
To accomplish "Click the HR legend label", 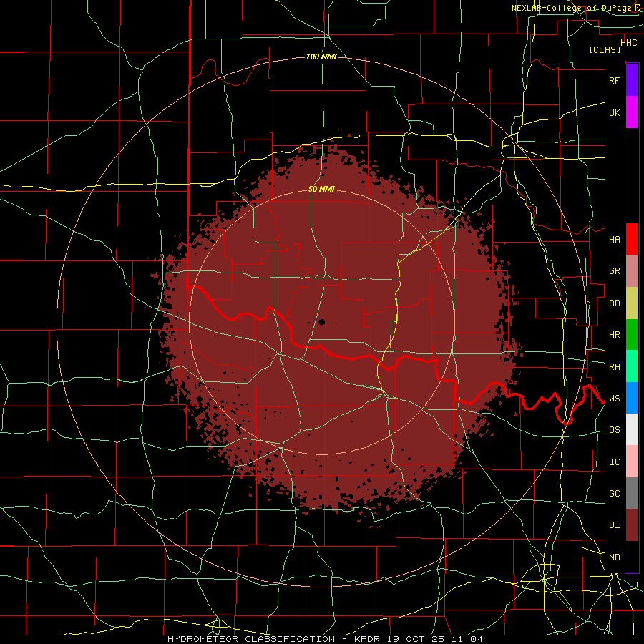I will coord(614,335).
